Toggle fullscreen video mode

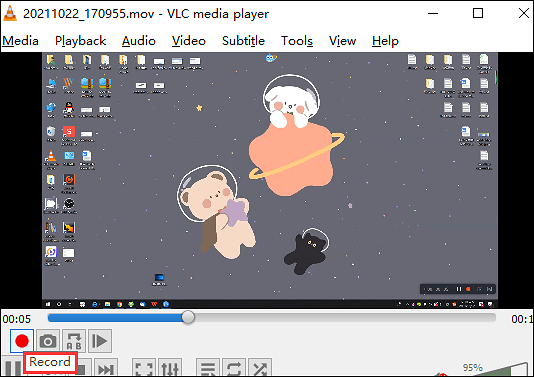(144, 368)
